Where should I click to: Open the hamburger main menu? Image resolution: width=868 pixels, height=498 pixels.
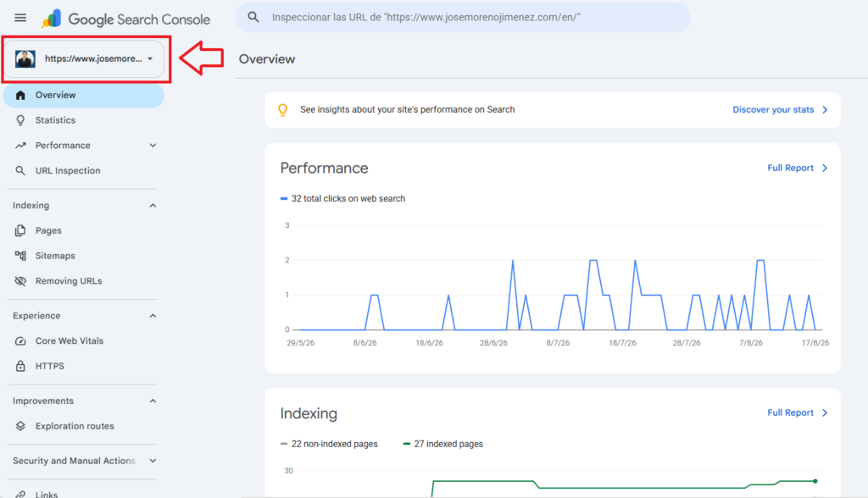click(20, 18)
